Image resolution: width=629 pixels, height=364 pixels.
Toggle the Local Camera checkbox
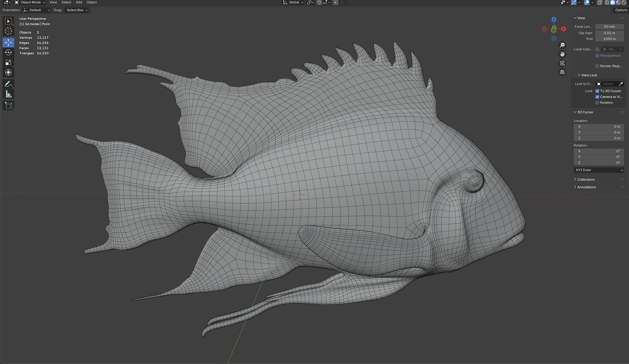point(597,49)
